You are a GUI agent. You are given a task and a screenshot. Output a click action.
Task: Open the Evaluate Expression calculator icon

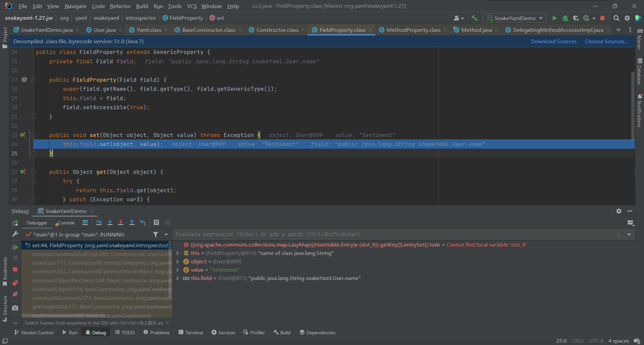coord(156,222)
